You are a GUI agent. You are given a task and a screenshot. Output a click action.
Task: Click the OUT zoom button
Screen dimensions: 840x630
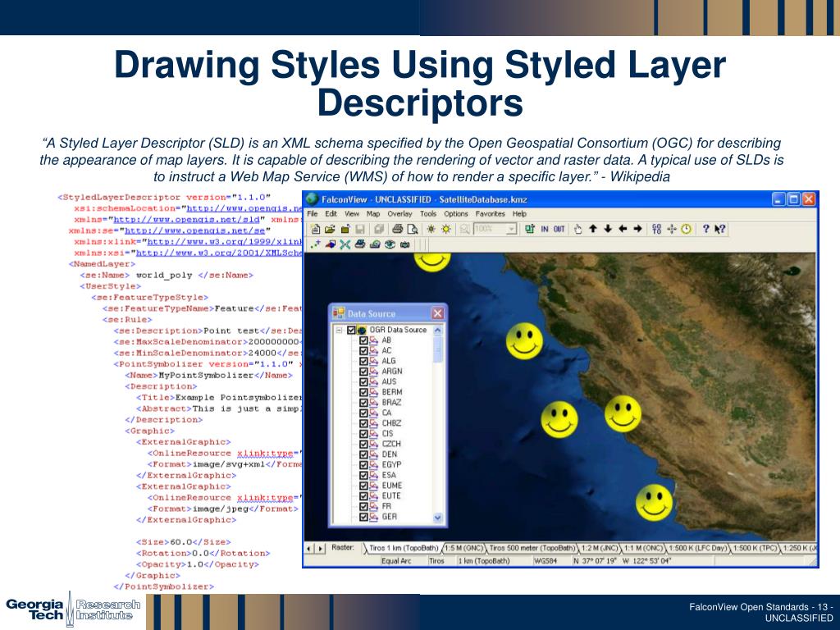click(559, 230)
